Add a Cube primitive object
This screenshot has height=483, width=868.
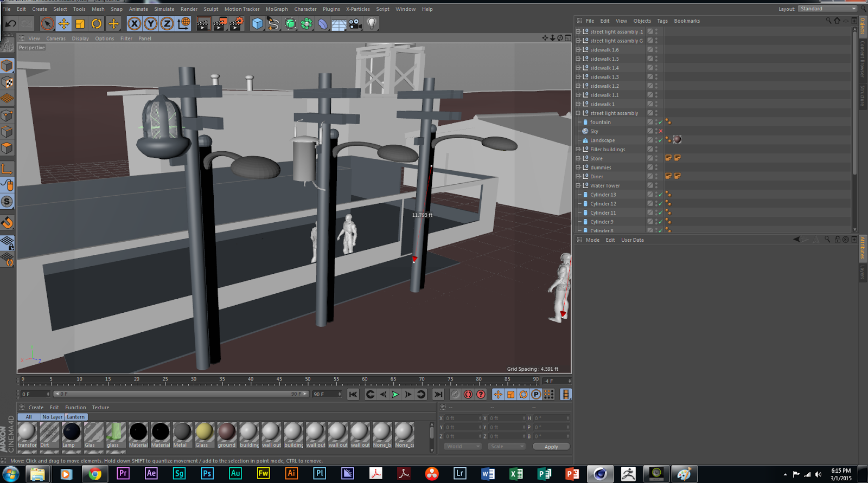257,23
